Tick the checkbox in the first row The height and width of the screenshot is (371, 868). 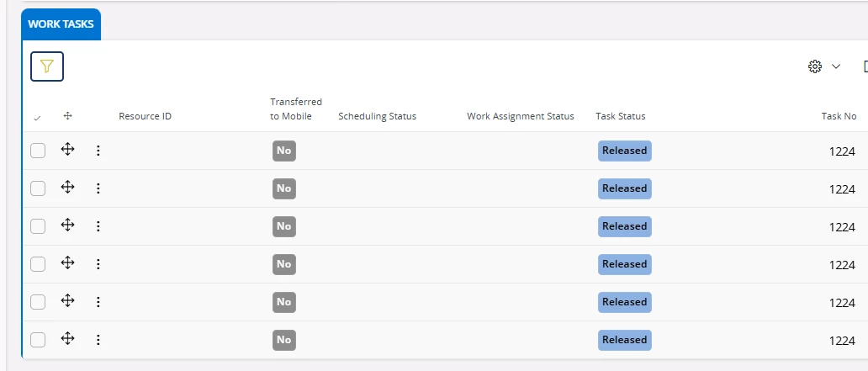[x=38, y=151]
